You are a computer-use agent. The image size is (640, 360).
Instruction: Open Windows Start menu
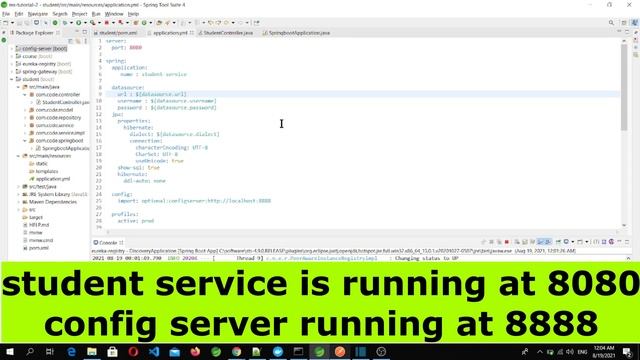10,352
